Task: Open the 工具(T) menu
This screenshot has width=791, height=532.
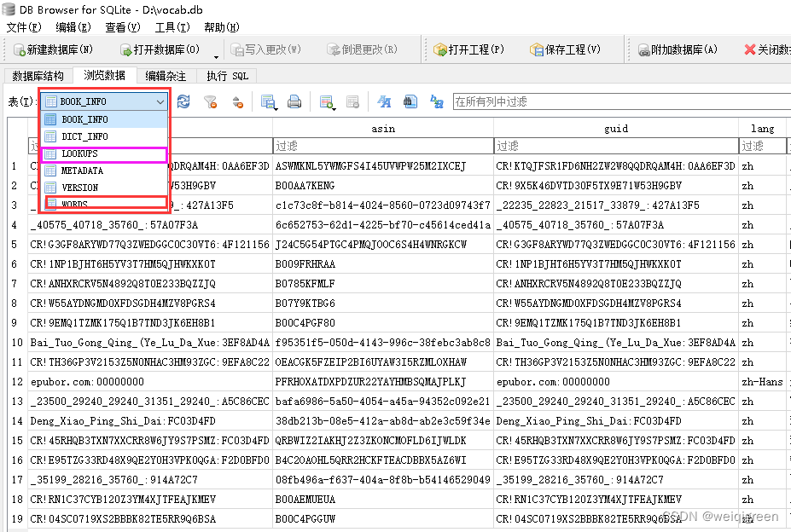Action: 172,27
